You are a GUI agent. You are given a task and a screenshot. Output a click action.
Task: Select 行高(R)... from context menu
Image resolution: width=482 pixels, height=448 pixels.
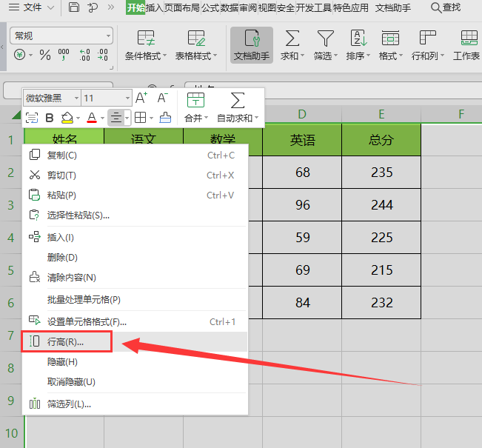(x=66, y=342)
